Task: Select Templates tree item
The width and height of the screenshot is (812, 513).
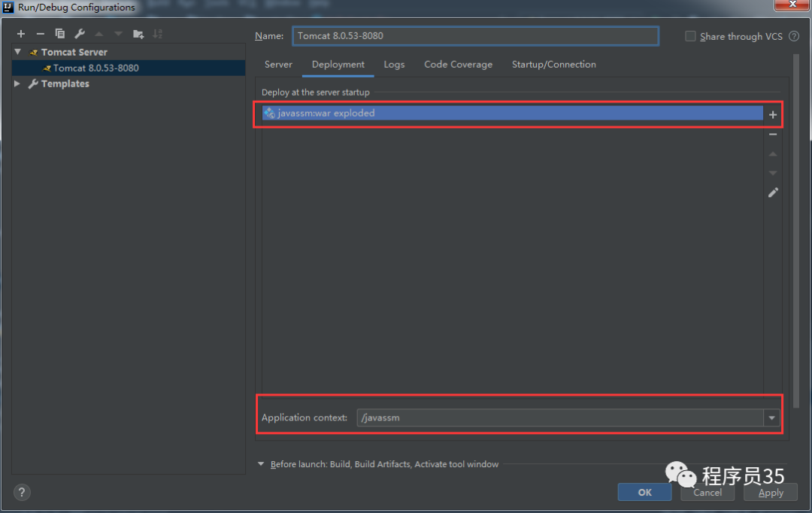Action: pyautogui.click(x=65, y=83)
